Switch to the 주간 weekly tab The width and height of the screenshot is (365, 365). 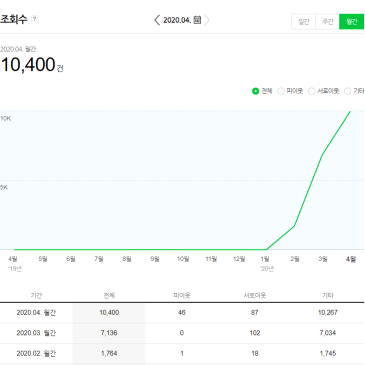click(x=327, y=22)
